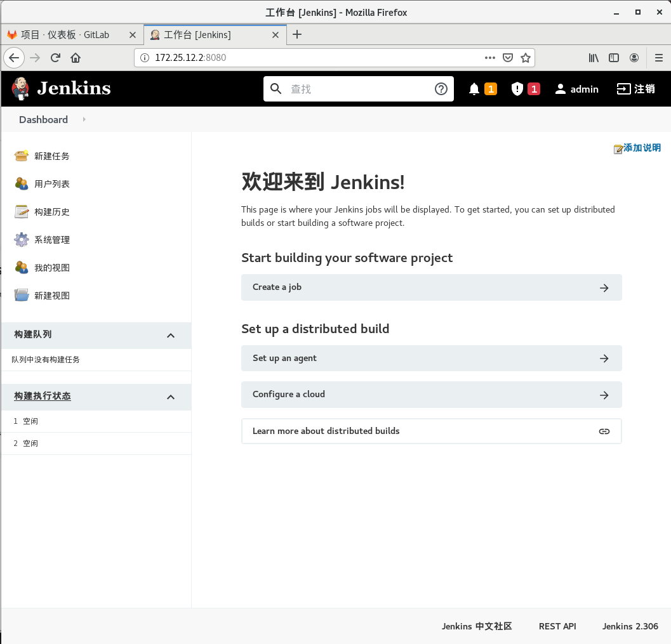The image size is (671, 644).
Task: Open the admin user link
Action: 576,89
